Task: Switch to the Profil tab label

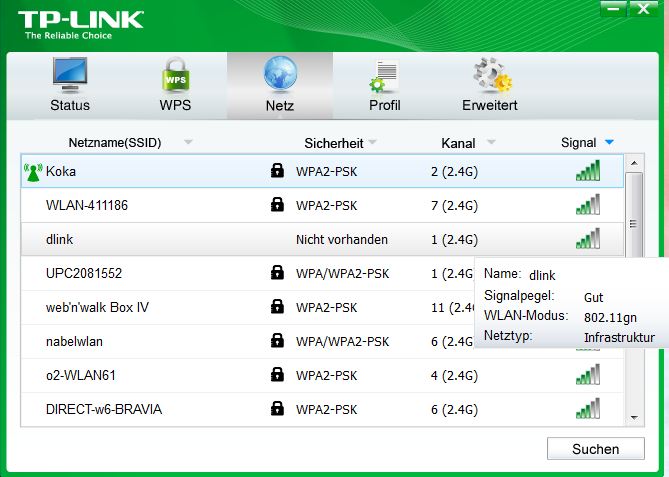Action: pos(384,105)
